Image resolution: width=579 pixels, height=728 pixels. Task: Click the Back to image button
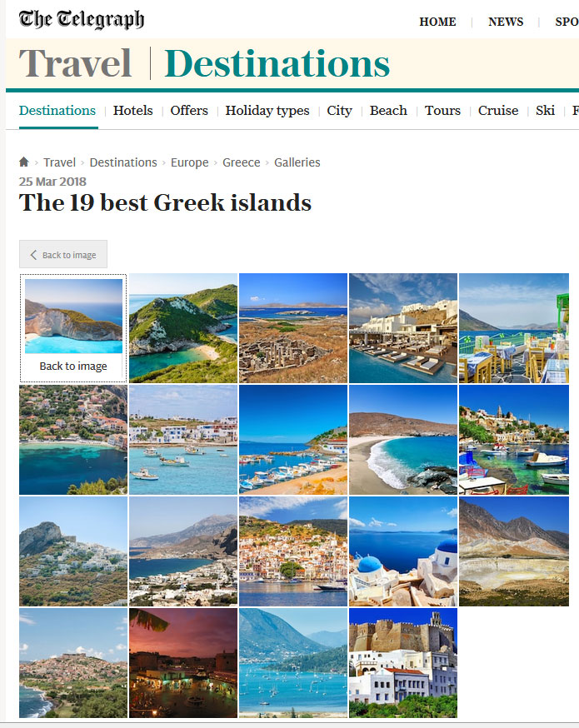[x=63, y=254]
